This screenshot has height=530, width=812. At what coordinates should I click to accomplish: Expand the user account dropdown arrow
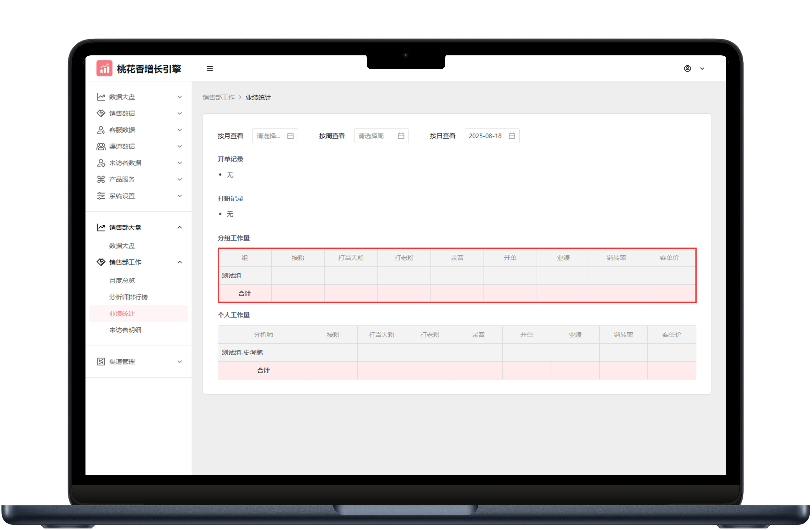(702, 69)
